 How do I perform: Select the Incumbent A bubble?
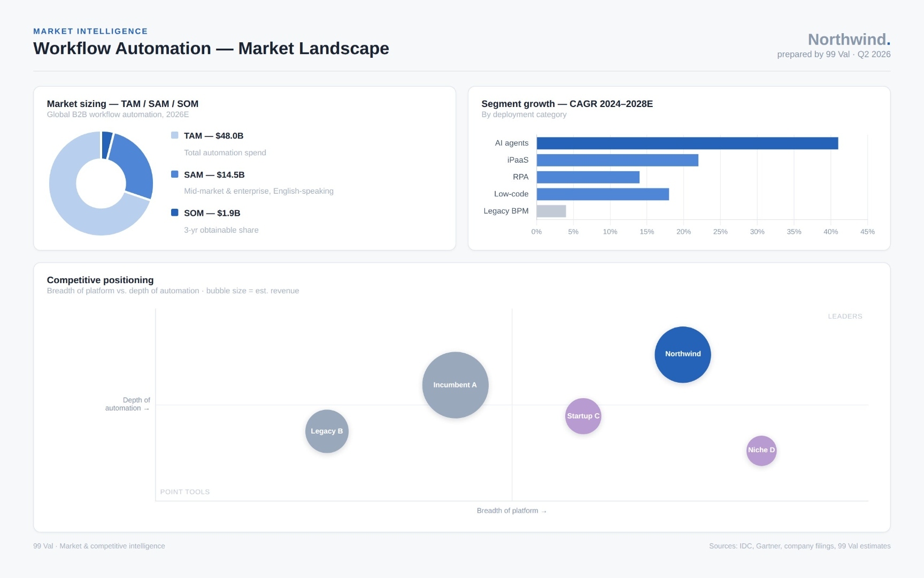[456, 385]
